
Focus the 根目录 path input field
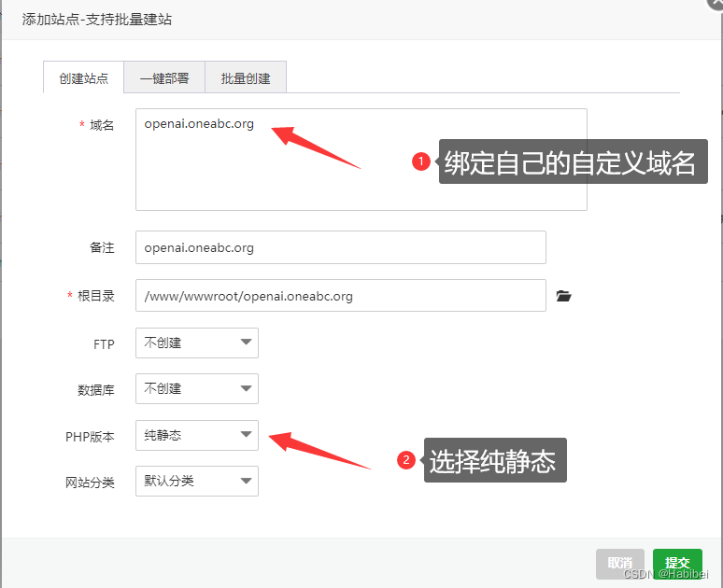[341, 295]
